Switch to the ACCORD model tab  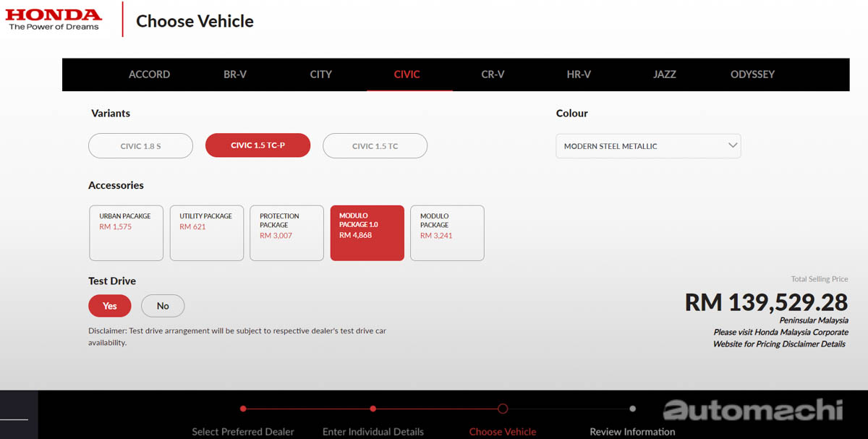[x=149, y=74]
